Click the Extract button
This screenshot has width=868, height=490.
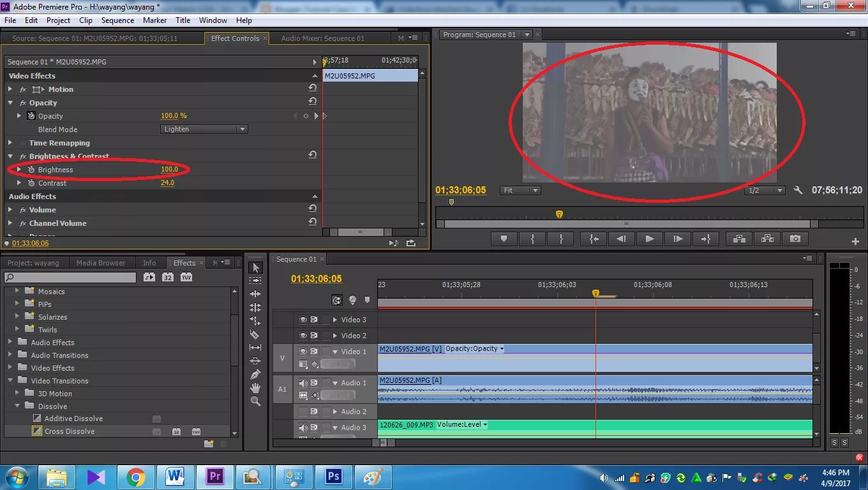[767, 239]
